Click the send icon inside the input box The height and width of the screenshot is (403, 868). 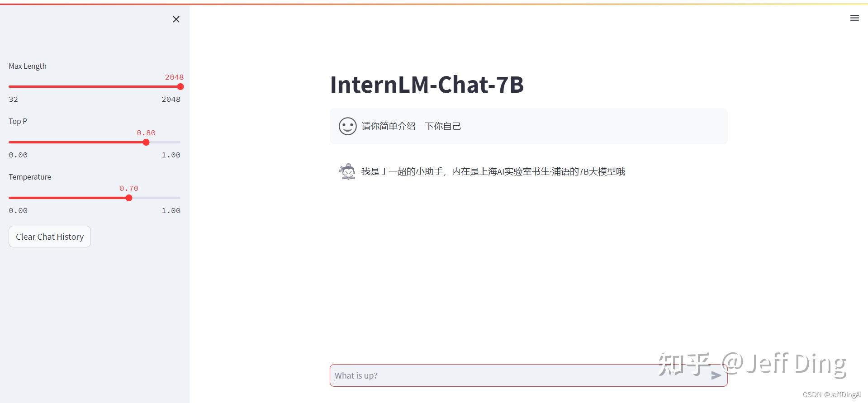tap(716, 375)
